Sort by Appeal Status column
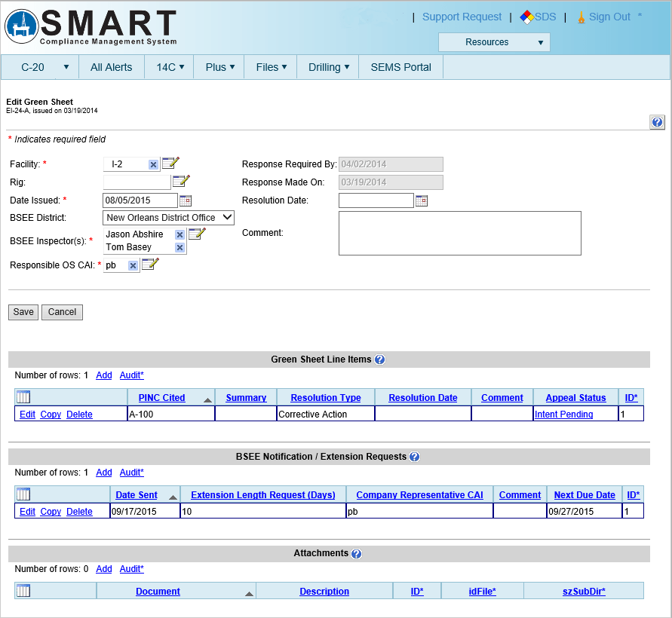This screenshot has height=618, width=672. [575, 398]
